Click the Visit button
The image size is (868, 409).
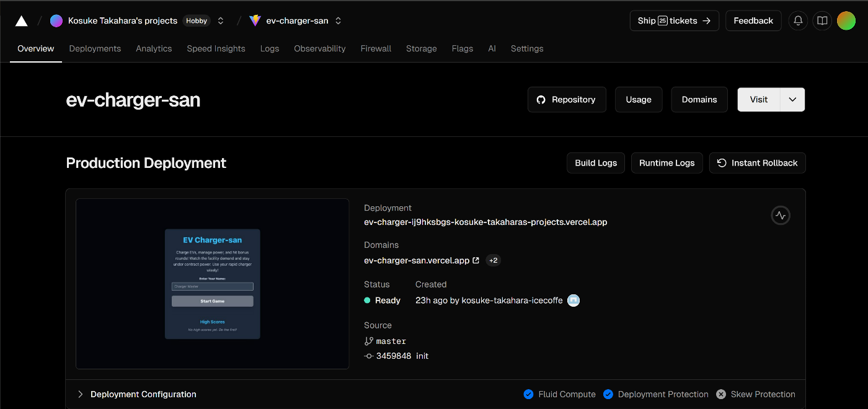(x=759, y=100)
